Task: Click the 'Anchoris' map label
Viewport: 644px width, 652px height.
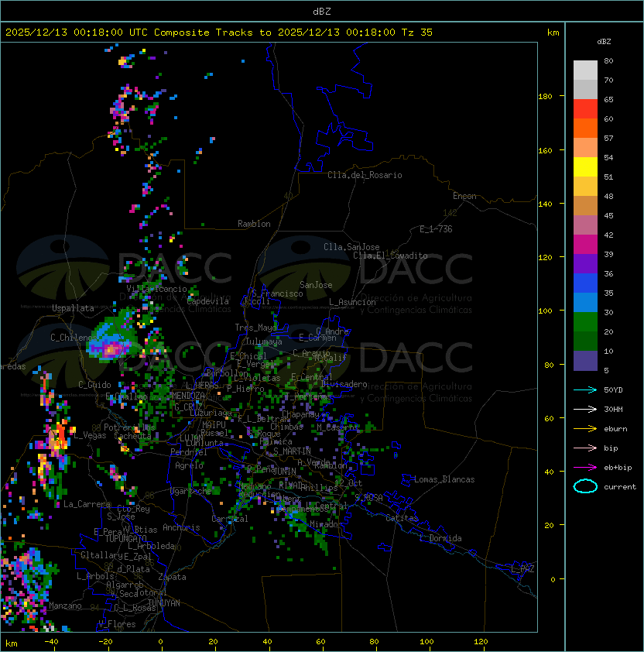Action: click(181, 527)
